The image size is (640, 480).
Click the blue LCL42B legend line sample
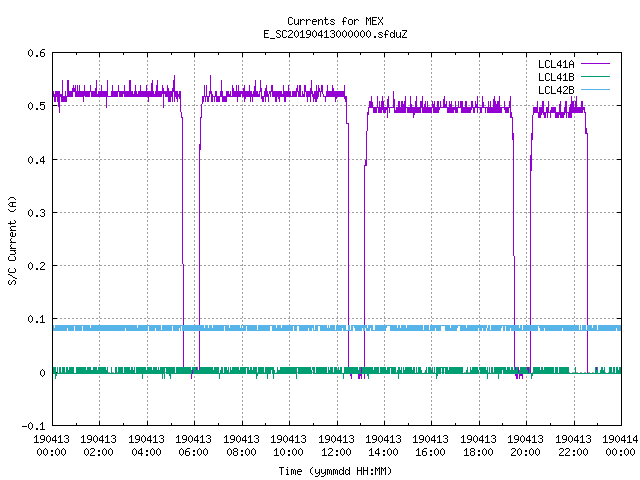(x=595, y=90)
